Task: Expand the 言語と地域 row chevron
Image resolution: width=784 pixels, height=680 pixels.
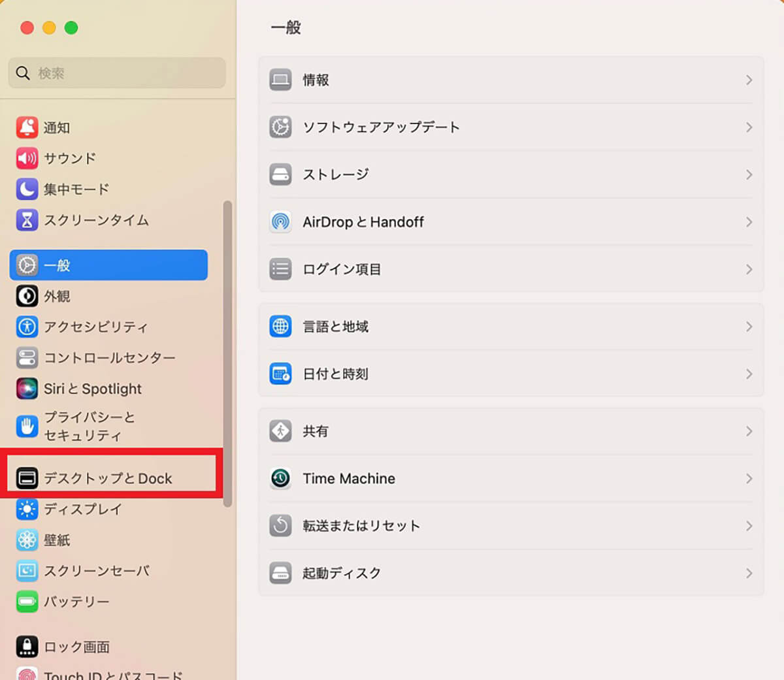Action: (749, 326)
